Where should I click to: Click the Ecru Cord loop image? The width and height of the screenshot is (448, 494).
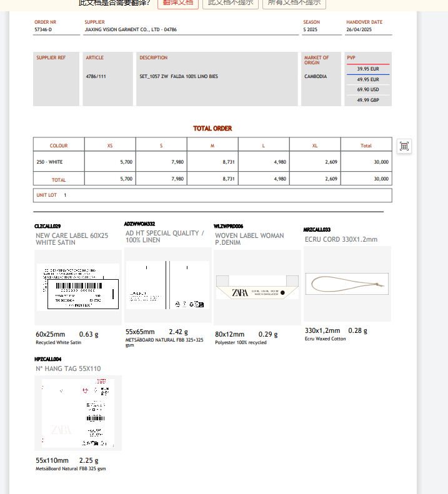347,284
